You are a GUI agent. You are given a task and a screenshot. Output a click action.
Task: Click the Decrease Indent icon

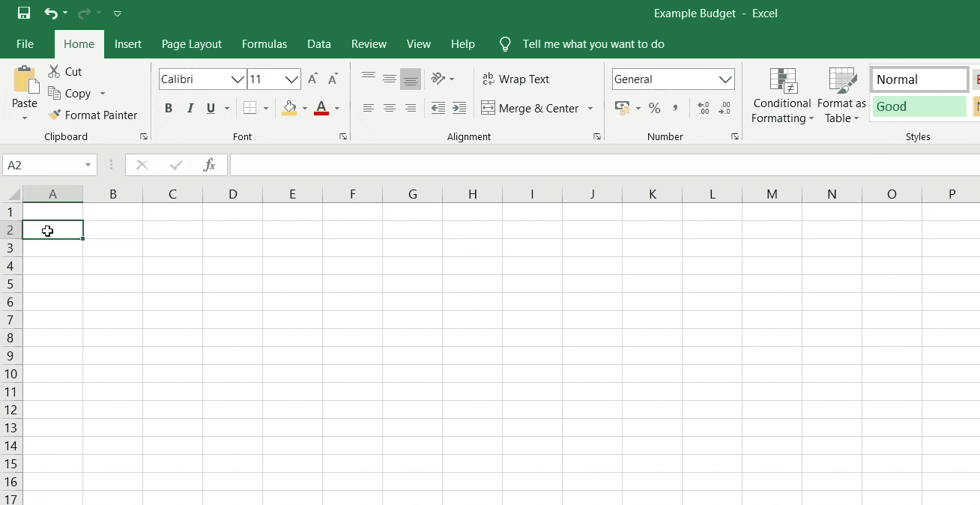[438, 109]
